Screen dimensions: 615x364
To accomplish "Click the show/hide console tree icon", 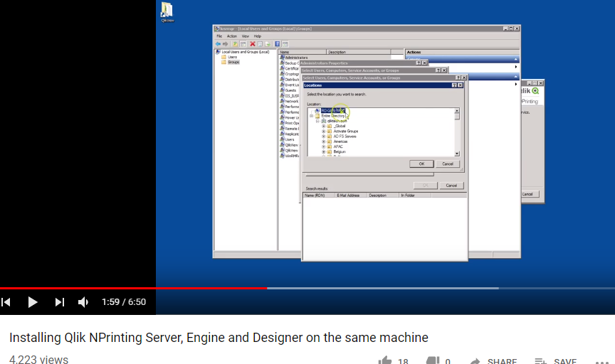I will coord(243,44).
